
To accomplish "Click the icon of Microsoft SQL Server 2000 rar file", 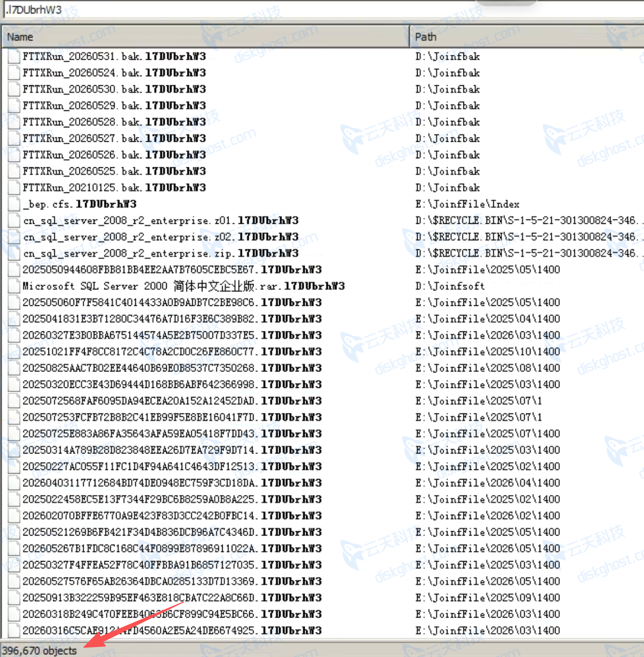I will click(14, 286).
